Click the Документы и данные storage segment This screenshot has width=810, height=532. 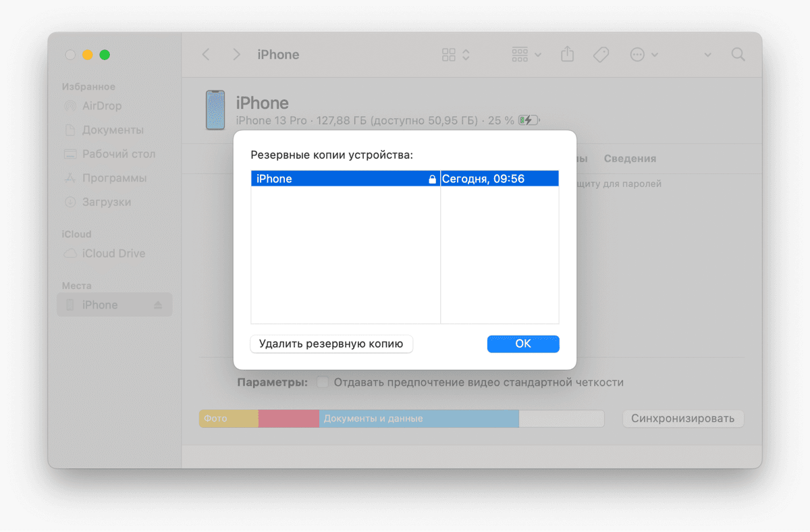(419, 419)
